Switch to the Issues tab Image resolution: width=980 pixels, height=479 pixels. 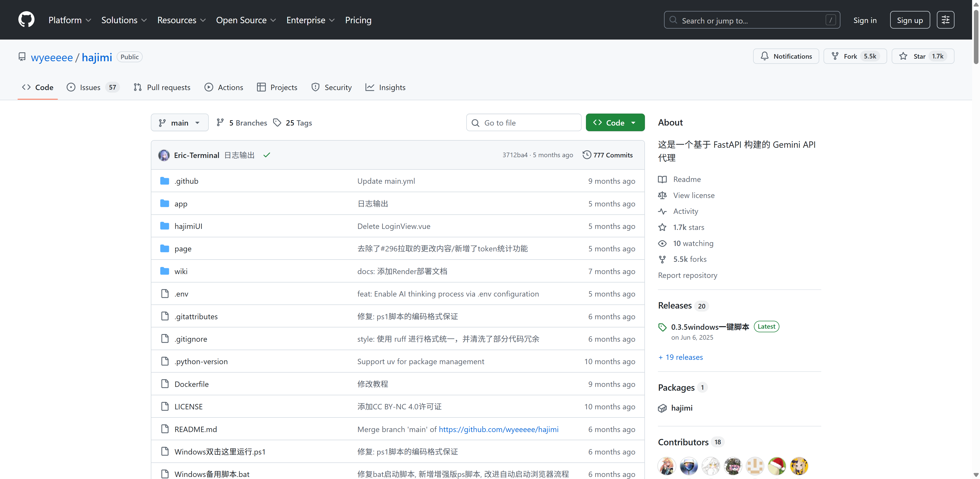click(90, 87)
